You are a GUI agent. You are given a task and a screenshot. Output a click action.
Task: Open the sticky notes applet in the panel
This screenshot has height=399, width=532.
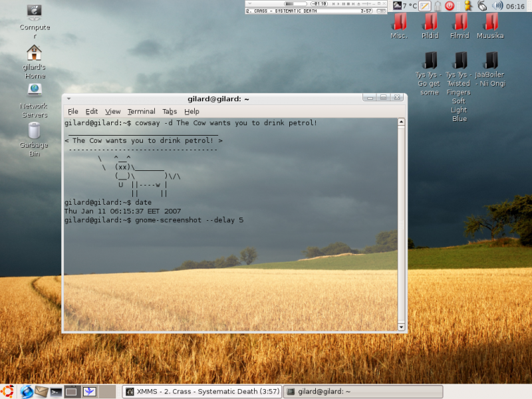click(425, 6)
